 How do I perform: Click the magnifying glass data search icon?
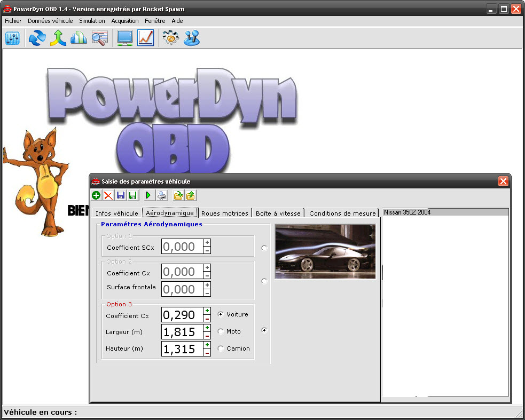(x=99, y=38)
